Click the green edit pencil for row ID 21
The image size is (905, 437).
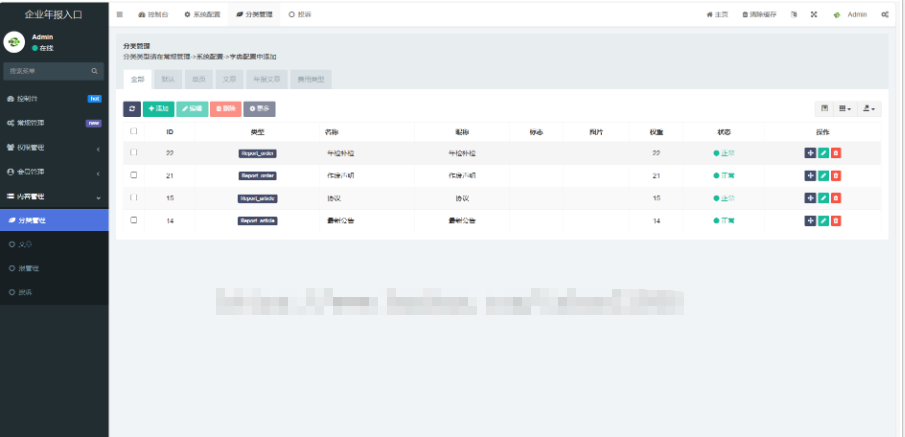click(823, 175)
